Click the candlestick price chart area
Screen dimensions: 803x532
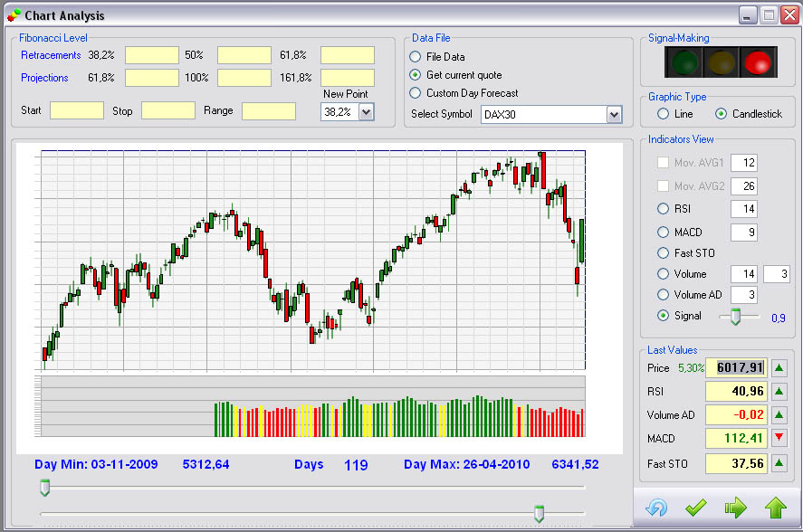(313, 260)
